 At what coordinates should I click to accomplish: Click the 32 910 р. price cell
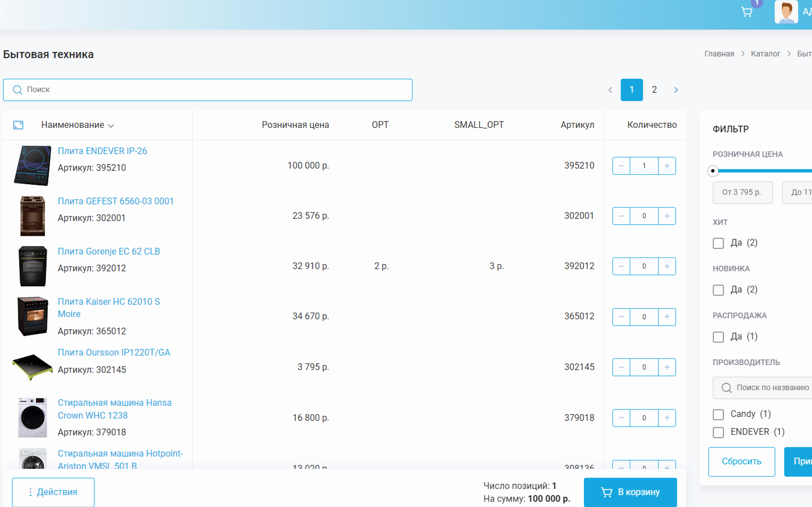coord(311,266)
